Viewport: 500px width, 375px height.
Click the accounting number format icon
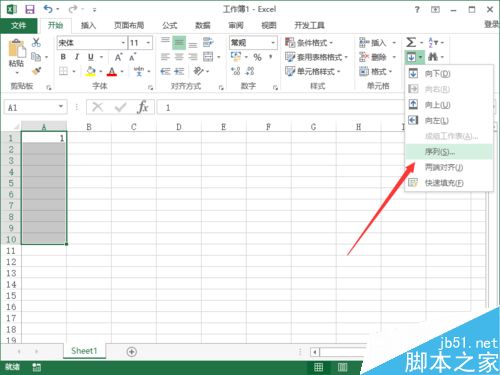point(236,57)
